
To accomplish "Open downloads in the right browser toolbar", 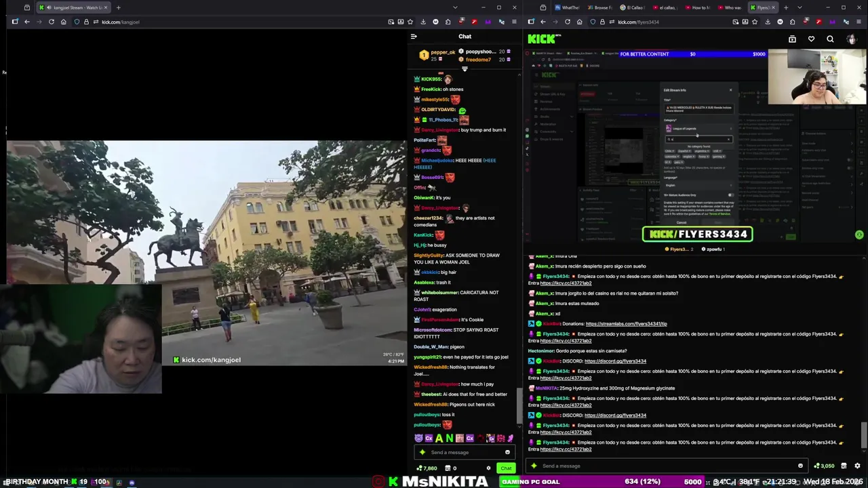I will [768, 22].
